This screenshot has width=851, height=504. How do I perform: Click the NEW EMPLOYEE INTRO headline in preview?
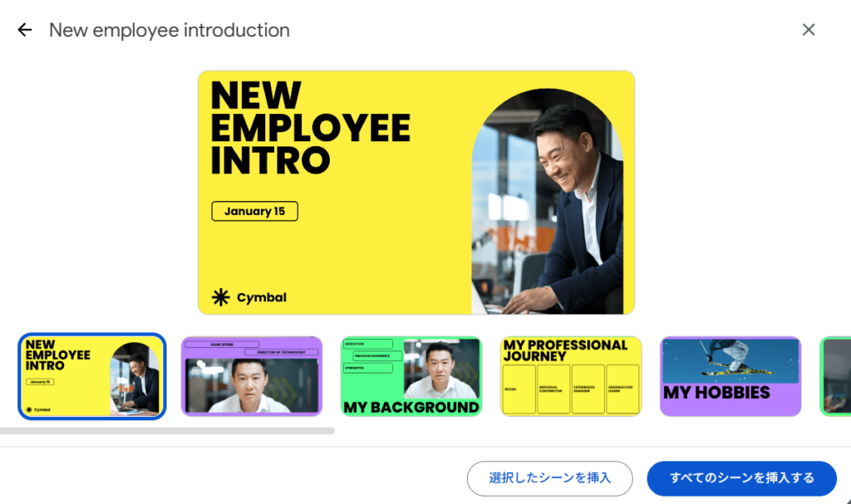click(310, 128)
